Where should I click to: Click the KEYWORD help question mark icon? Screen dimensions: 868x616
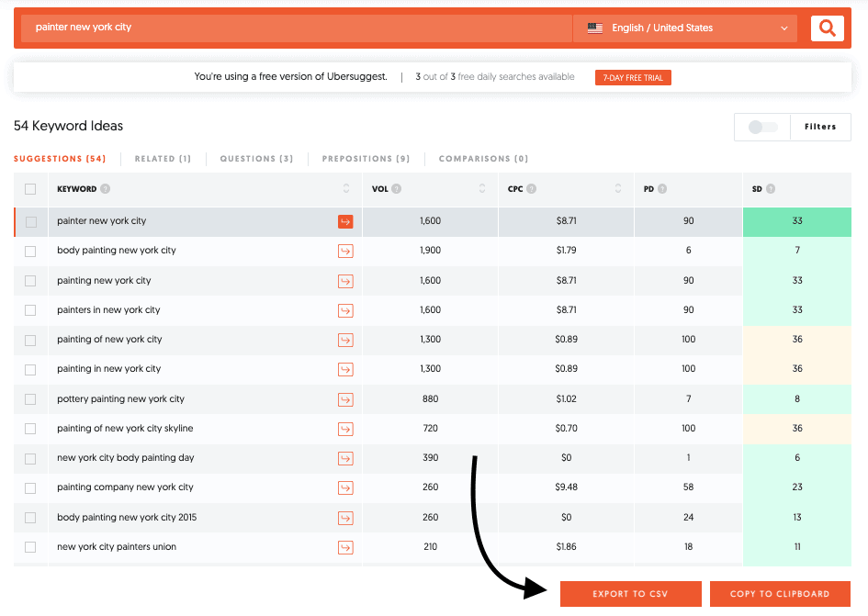(106, 189)
